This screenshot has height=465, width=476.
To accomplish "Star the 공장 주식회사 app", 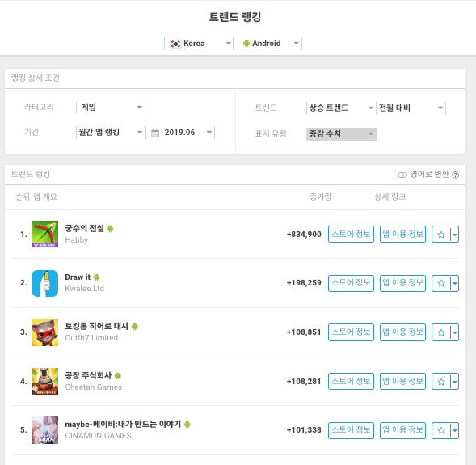I will pyautogui.click(x=441, y=382).
